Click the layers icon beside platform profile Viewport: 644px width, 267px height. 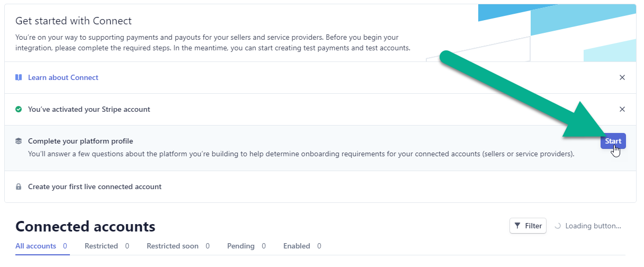click(x=19, y=141)
